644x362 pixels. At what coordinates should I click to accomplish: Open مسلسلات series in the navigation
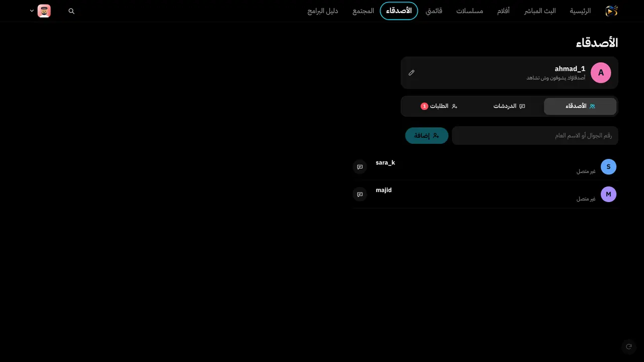click(x=469, y=11)
